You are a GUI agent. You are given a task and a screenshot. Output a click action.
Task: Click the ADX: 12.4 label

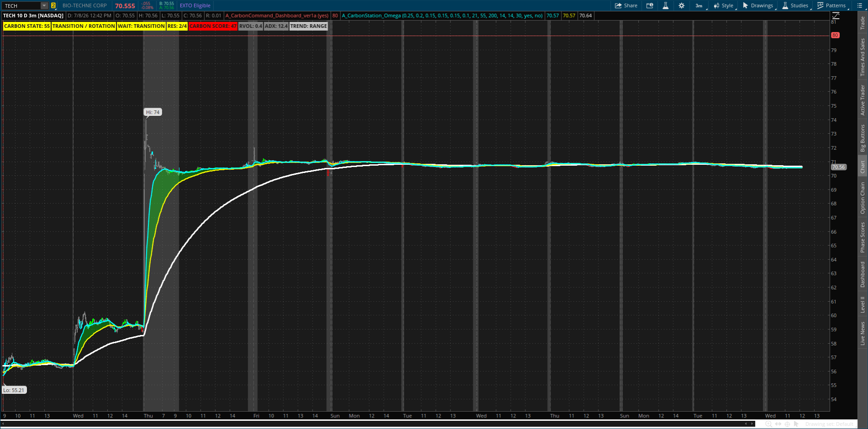276,26
